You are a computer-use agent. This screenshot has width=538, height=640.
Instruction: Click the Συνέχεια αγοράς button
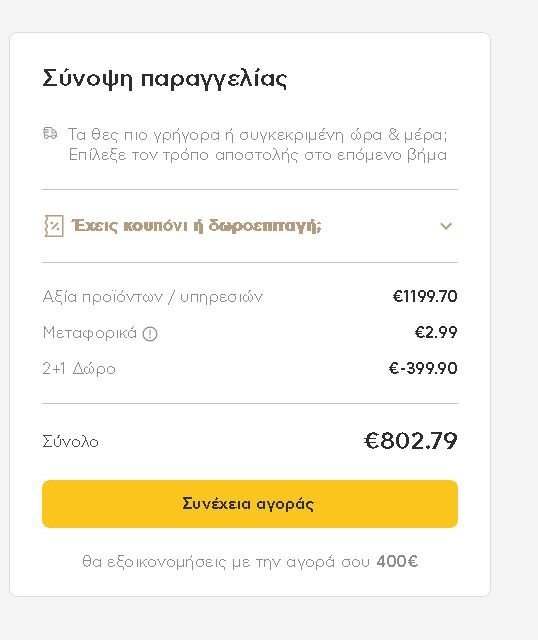pyautogui.click(x=250, y=504)
